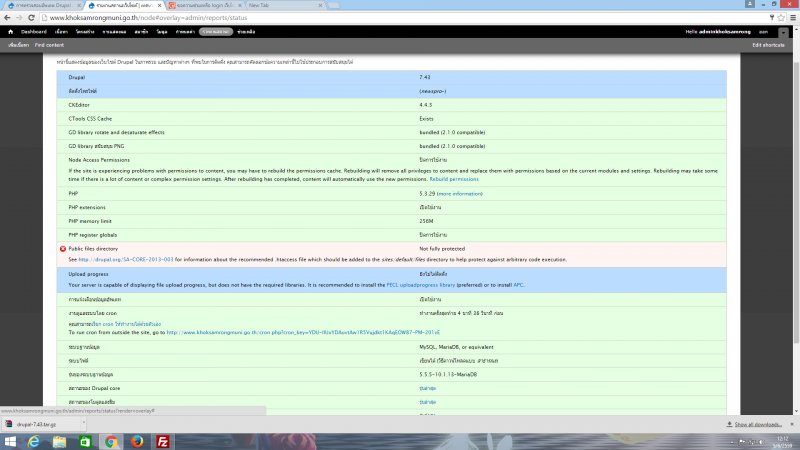Open the drupal-7.43.tar.gz download options arrow
This screenshot has height=450, width=800.
83,422
